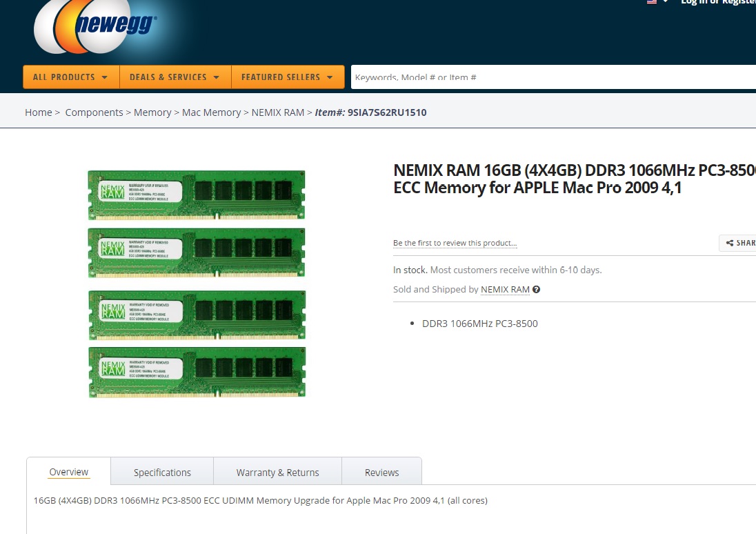
Task: Open the Mac Memory breadcrumb link
Action: pos(211,112)
